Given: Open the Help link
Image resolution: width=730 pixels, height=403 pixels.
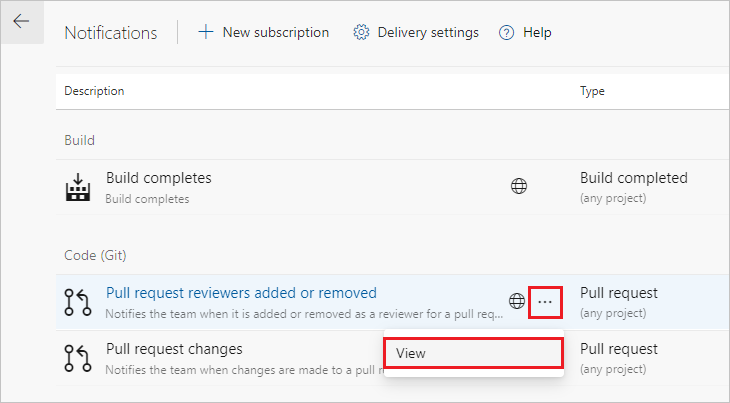Looking at the screenshot, I should coord(537,32).
